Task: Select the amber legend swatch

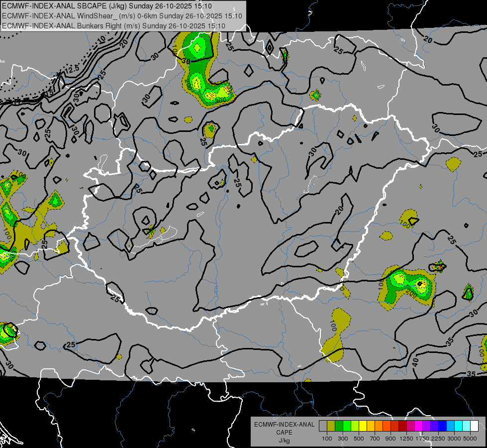Action: (371, 426)
